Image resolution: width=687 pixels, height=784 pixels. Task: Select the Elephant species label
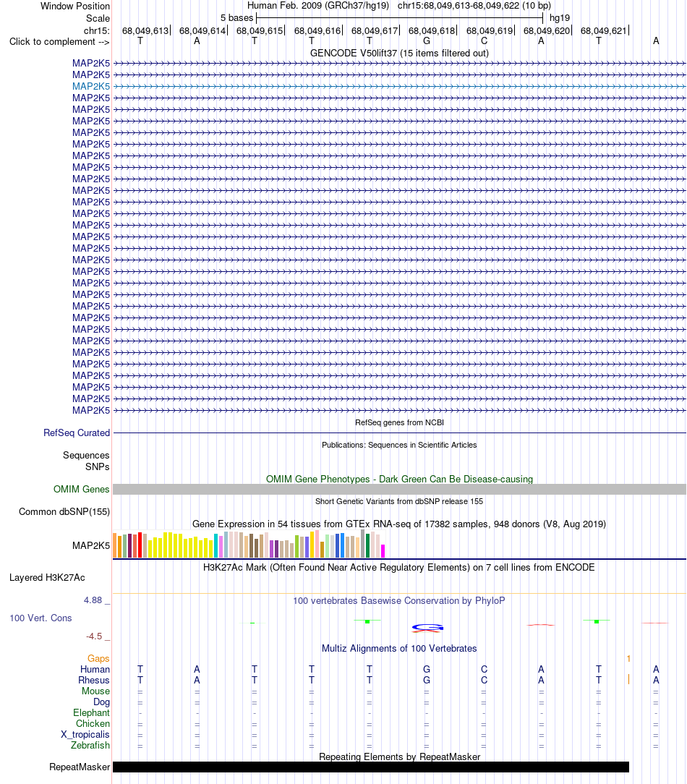tap(92, 712)
